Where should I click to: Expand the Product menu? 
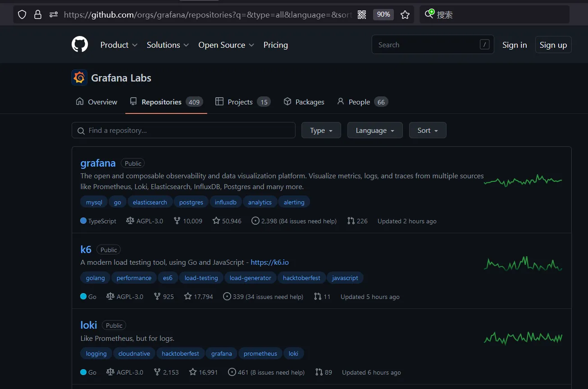119,45
